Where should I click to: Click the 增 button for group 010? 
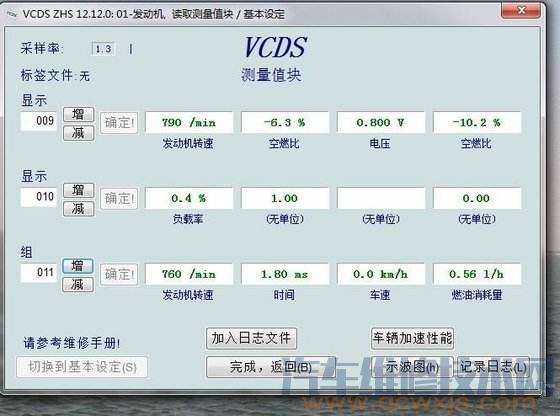79,190
